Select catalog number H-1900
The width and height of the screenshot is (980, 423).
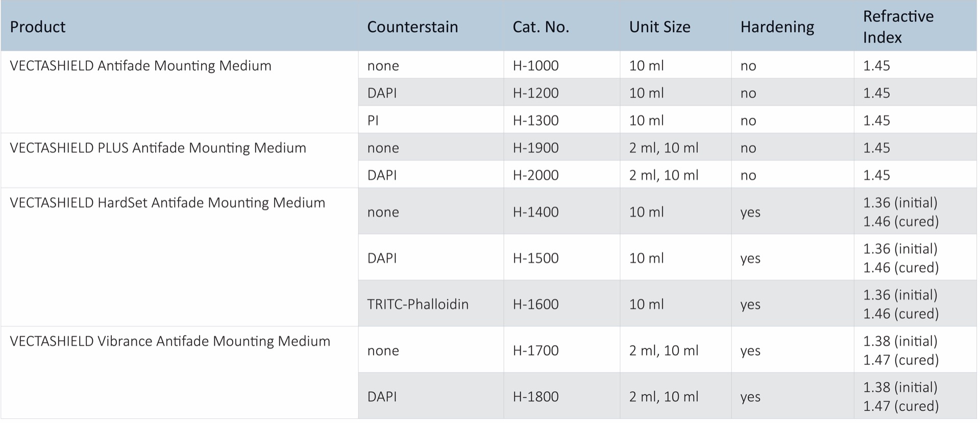pos(535,148)
